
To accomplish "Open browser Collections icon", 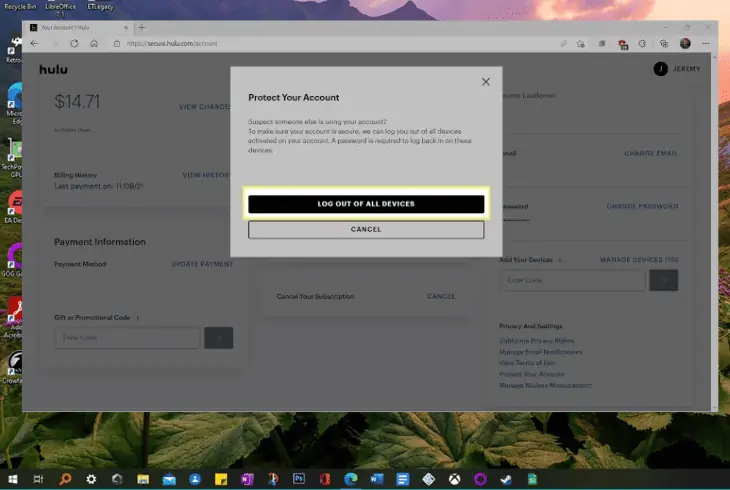I will click(x=664, y=44).
